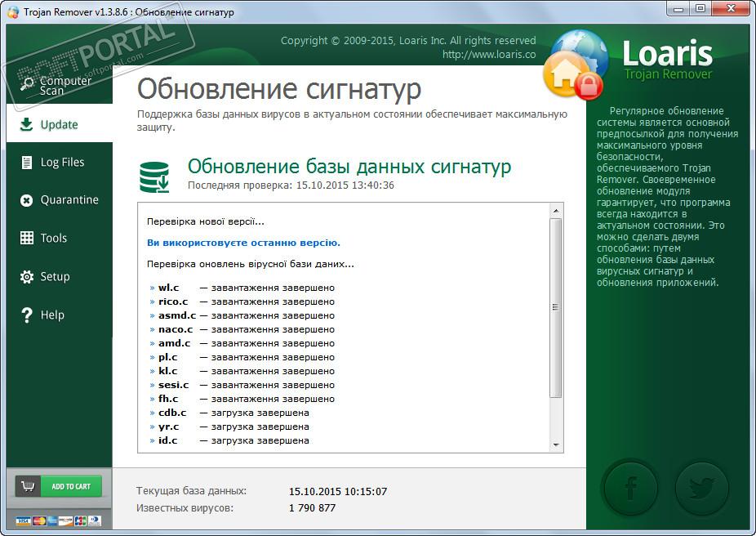Select the rico.c row in the log
The height and width of the screenshot is (536, 756).
pos(242,301)
